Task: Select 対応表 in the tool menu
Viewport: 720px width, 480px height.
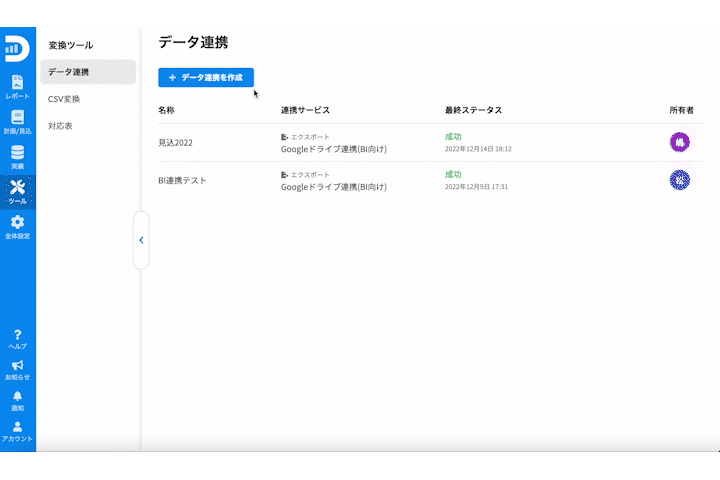Action: click(x=60, y=126)
